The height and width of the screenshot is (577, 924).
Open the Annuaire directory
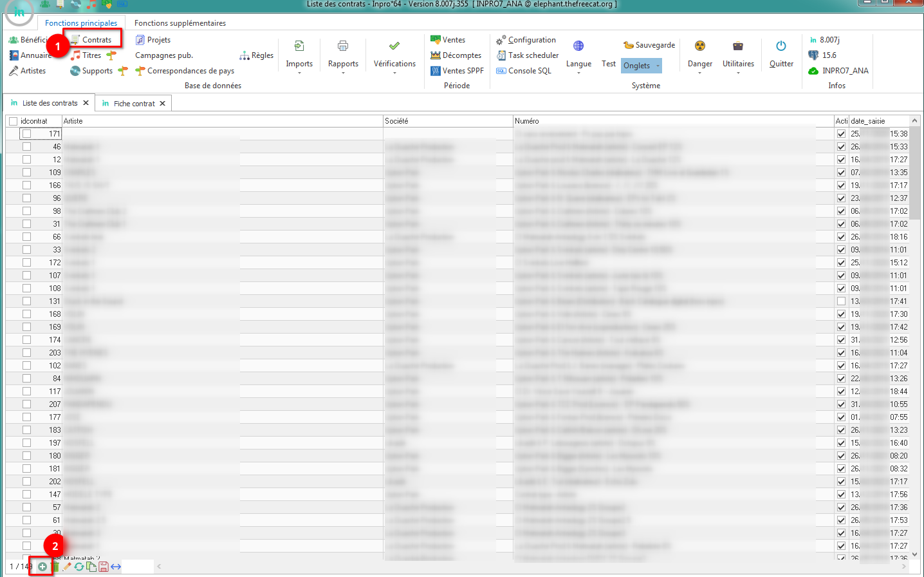coord(30,55)
